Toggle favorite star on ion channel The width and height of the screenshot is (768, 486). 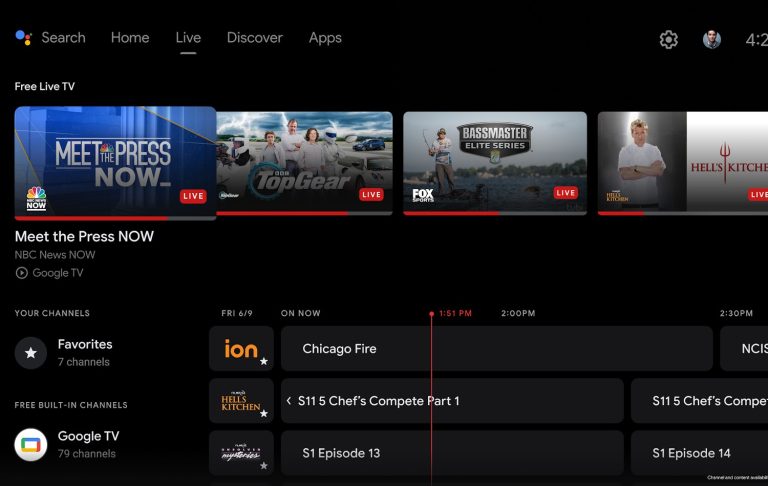264,361
